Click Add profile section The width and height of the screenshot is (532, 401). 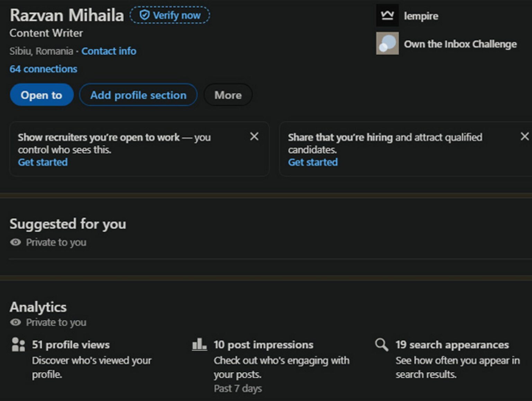tap(138, 95)
